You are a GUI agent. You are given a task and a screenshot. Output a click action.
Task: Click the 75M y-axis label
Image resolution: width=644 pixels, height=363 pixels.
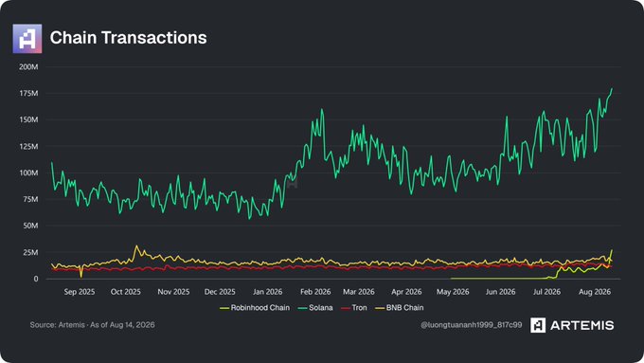(30, 199)
